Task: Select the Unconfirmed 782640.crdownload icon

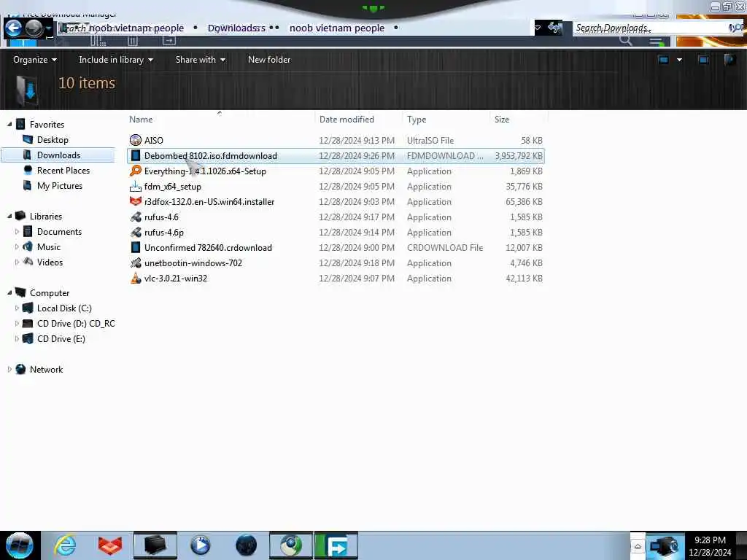Action: (x=136, y=248)
